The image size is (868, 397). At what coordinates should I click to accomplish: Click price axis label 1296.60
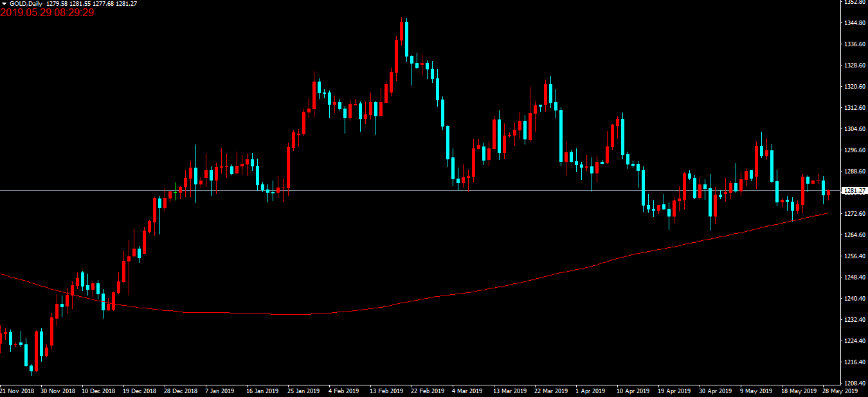pyautogui.click(x=855, y=150)
